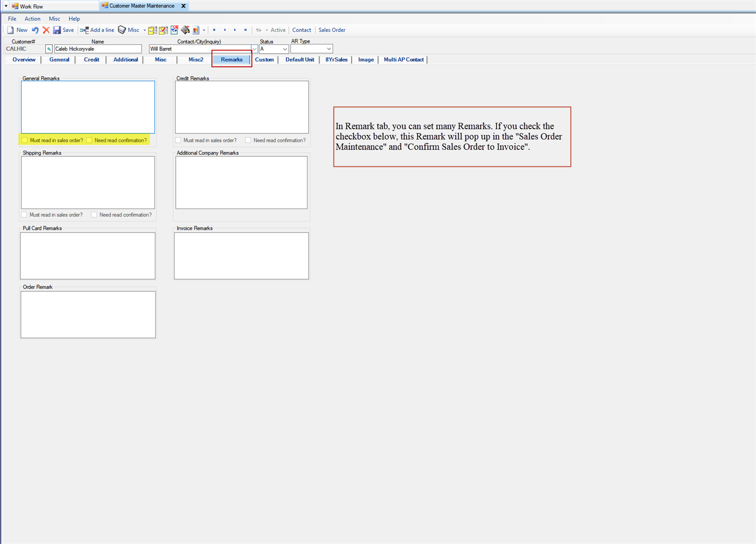Screen dimensions: 756x544
Task: Check 'Must read in sales order?' under General Remarks
Action: pyautogui.click(x=24, y=140)
